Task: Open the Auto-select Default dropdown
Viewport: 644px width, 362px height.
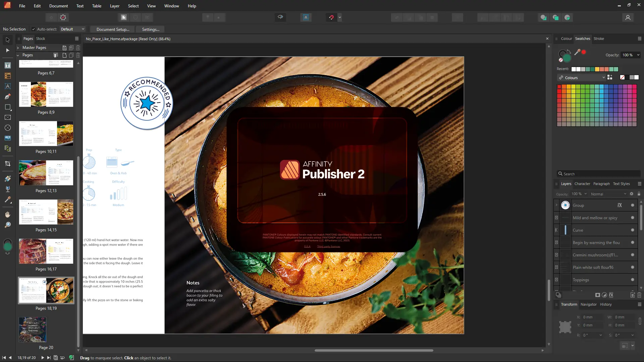Action: point(72,29)
